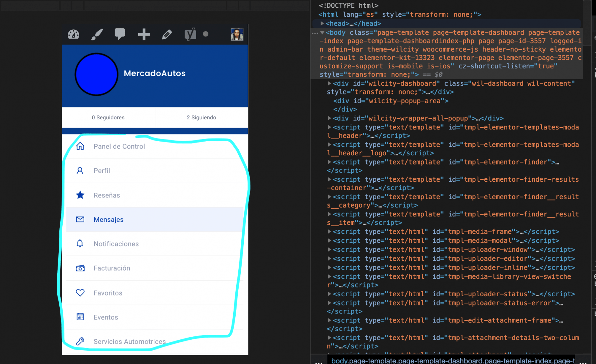596x364 pixels.
Task: Open the 0 Seguidores tab
Action: (108, 117)
